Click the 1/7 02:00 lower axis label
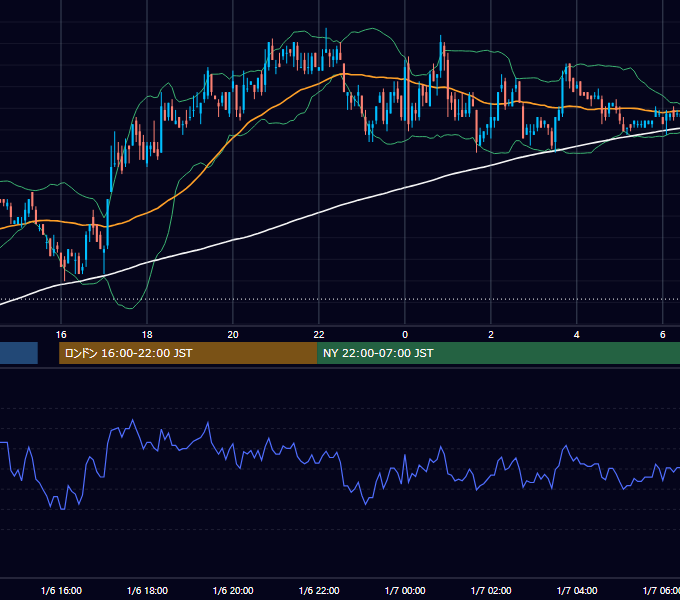 (491, 590)
